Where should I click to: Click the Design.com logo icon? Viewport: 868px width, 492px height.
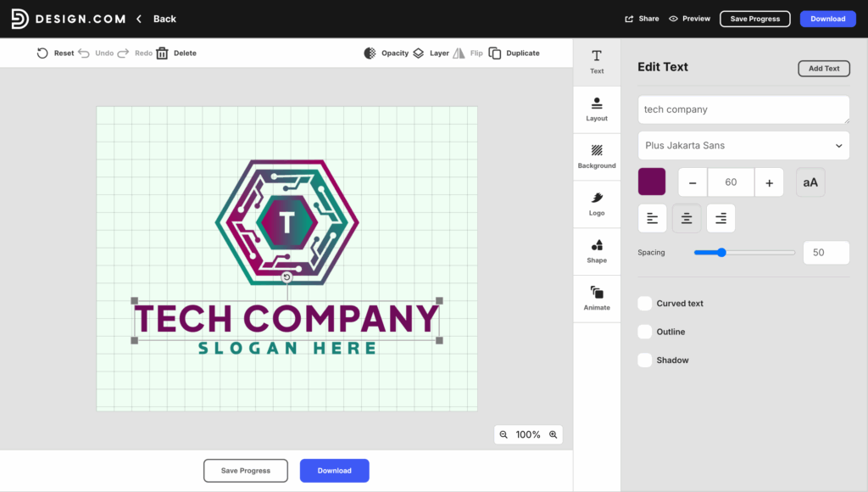20,19
